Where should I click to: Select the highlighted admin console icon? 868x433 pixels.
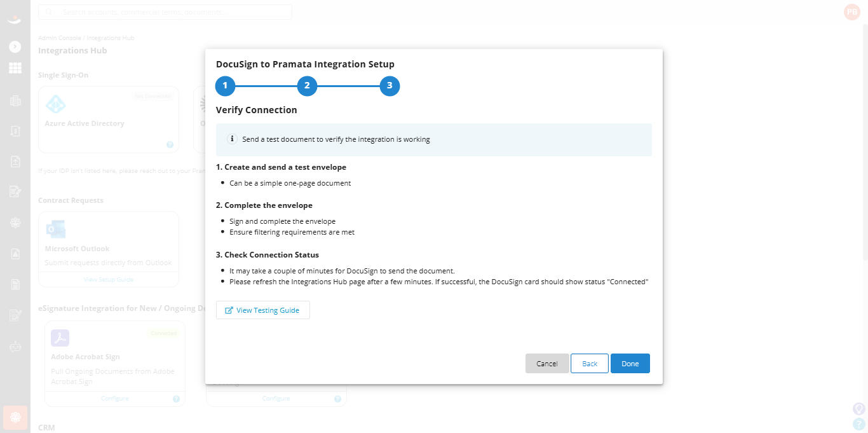(x=15, y=418)
